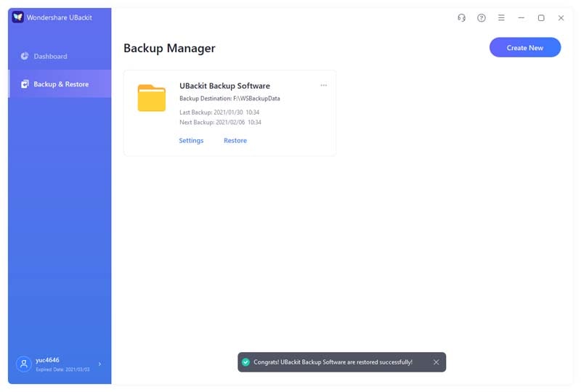
Task: Click the green success checkmark icon
Action: point(245,362)
